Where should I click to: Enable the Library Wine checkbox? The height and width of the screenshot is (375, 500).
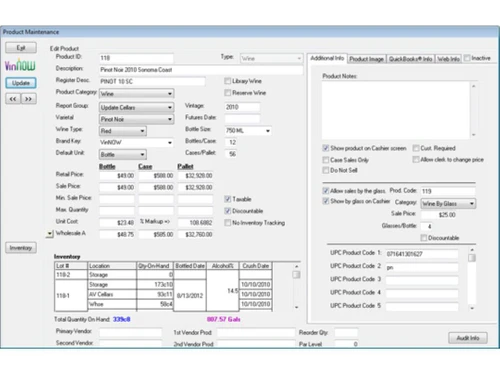pyautogui.click(x=228, y=81)
